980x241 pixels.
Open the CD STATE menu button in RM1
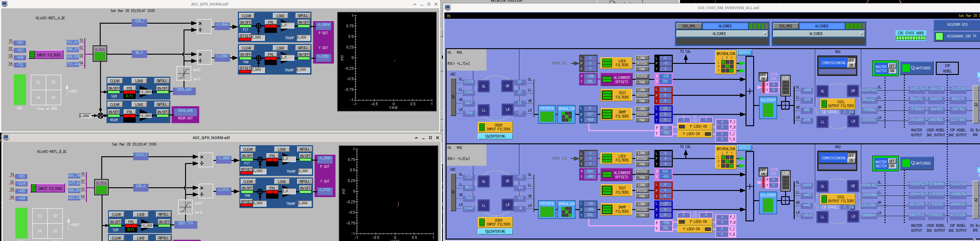pos(852,112)
